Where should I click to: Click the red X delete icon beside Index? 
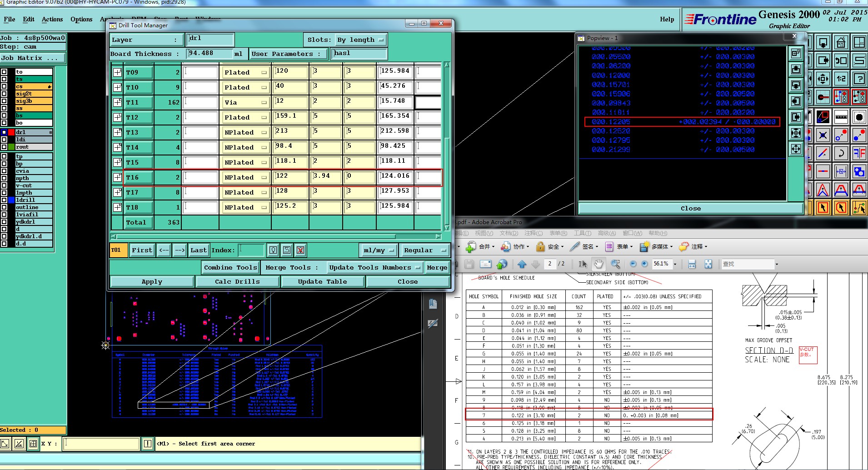300,250
